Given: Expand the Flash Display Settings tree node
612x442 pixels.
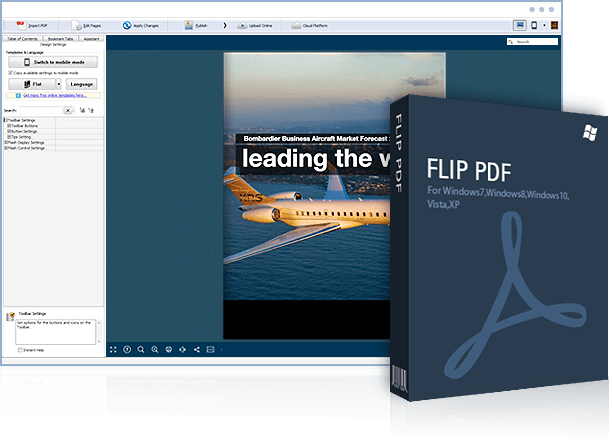Looking at the screenshot, I should pyautogui.click(x=7, y=142).
